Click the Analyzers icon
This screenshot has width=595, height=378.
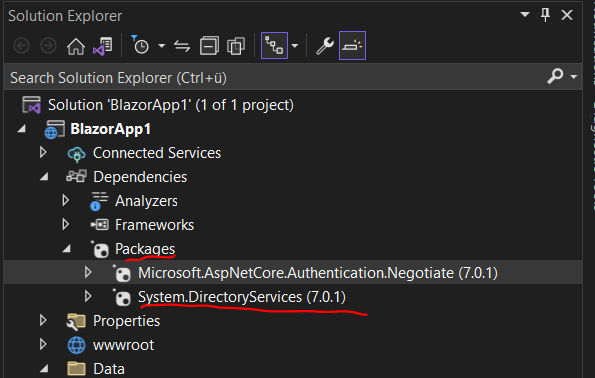[x=99, y=201]
